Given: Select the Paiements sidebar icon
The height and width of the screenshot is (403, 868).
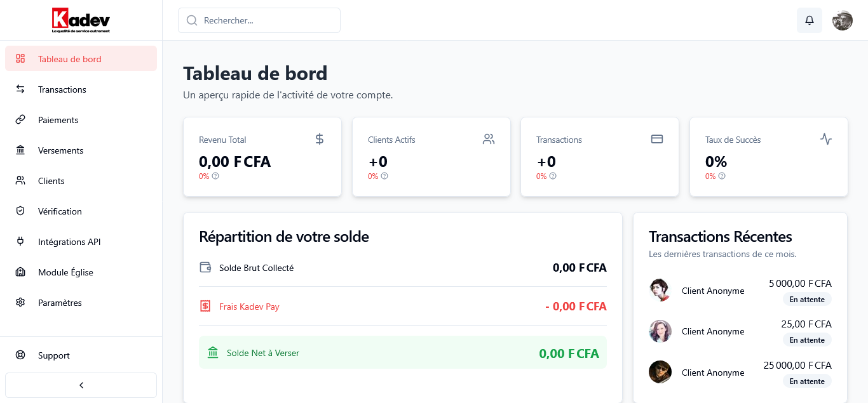Looking at the screenshot, I should (20, 120).
